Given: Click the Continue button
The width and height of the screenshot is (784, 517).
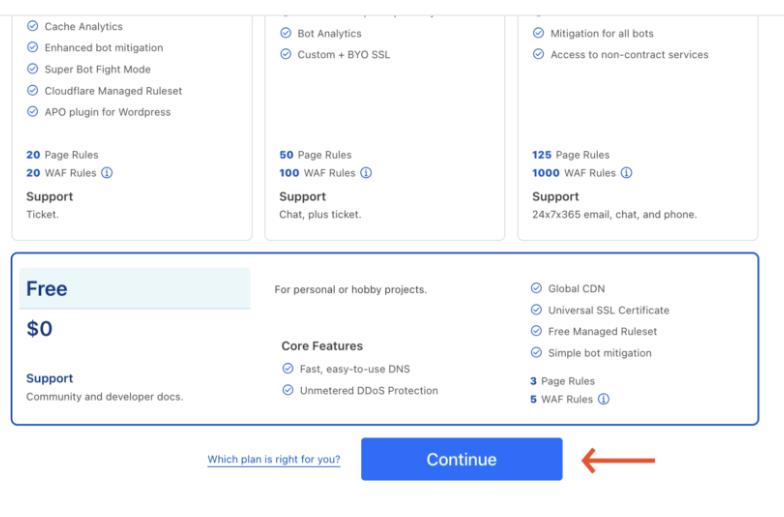Looking at the screenshot, I should coord(461,459).
